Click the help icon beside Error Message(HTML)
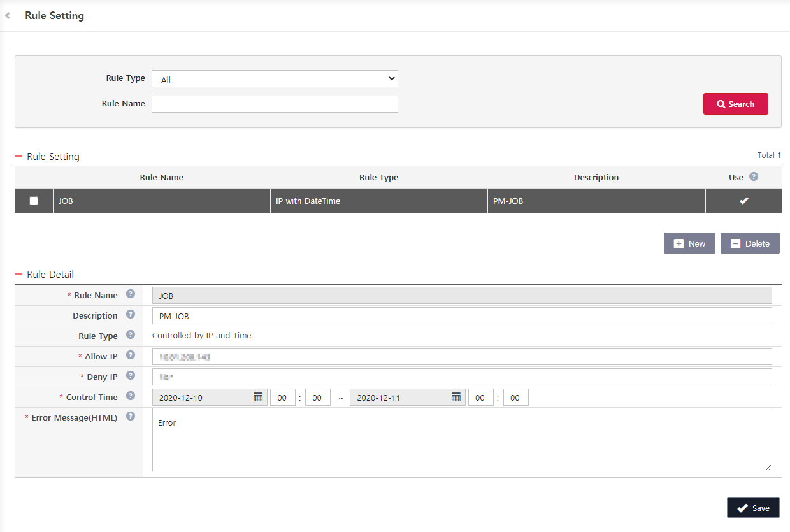 [130, 416]
